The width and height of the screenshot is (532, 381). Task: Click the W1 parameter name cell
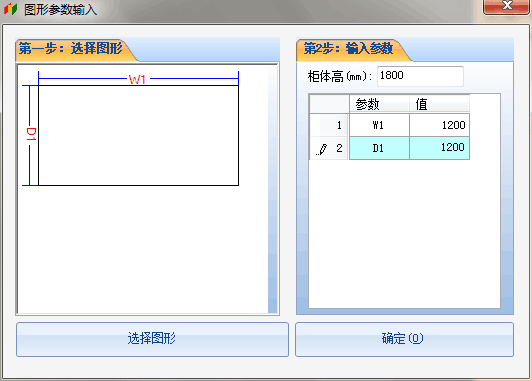(x=379, y=125)
